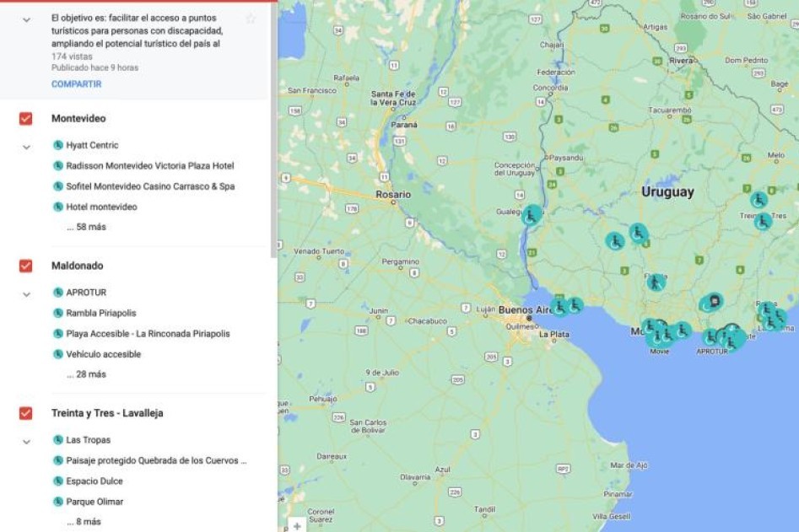Open Rambla Piriapolis in the list
Viewport: 799px width, 532px height.
click(101, 313)
